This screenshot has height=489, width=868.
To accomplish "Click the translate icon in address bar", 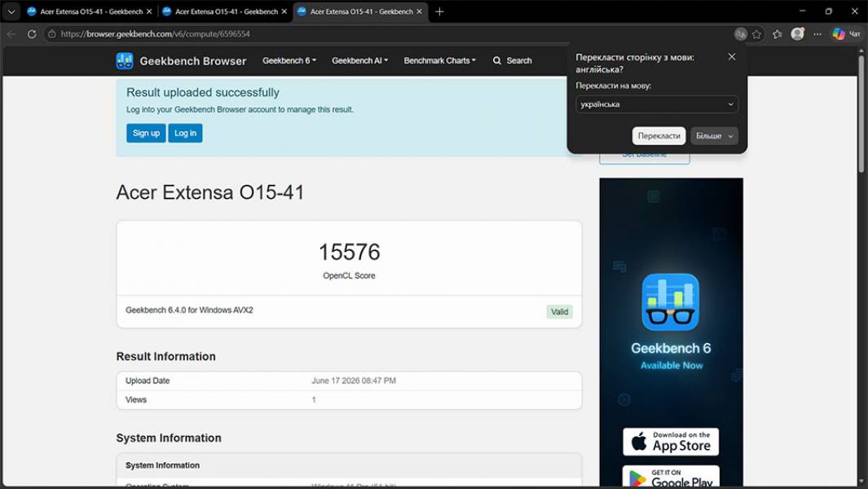I will click(x=740, y=34).
